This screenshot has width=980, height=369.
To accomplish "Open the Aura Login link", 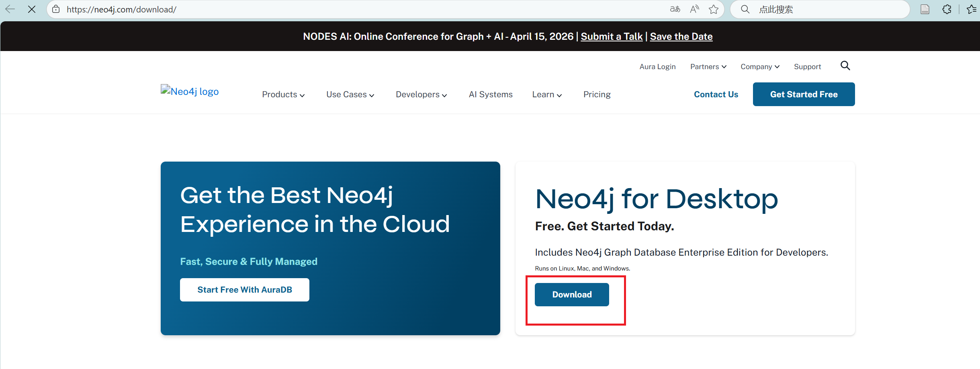I will [657, 67].
